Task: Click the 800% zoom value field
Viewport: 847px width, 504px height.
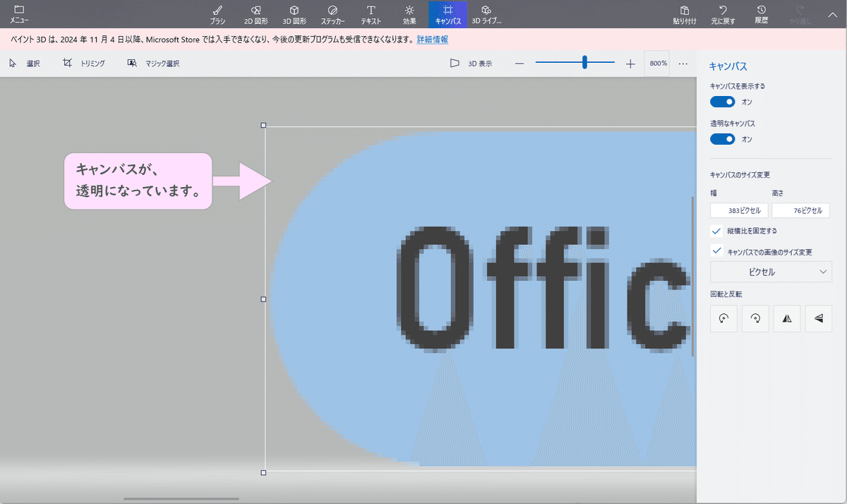Action: 658,64
